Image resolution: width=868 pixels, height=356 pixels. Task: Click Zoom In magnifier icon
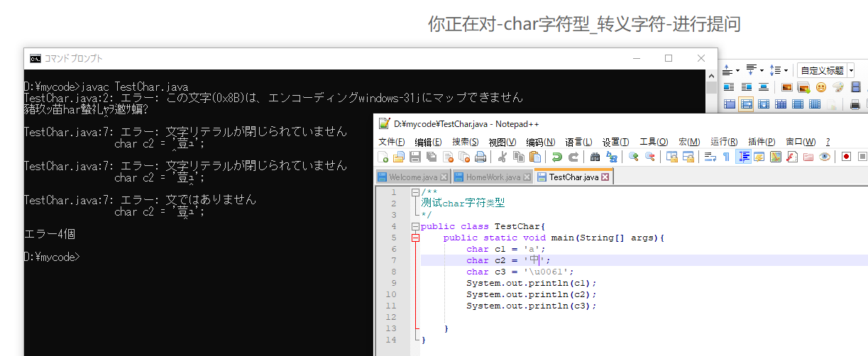(633, 157)
